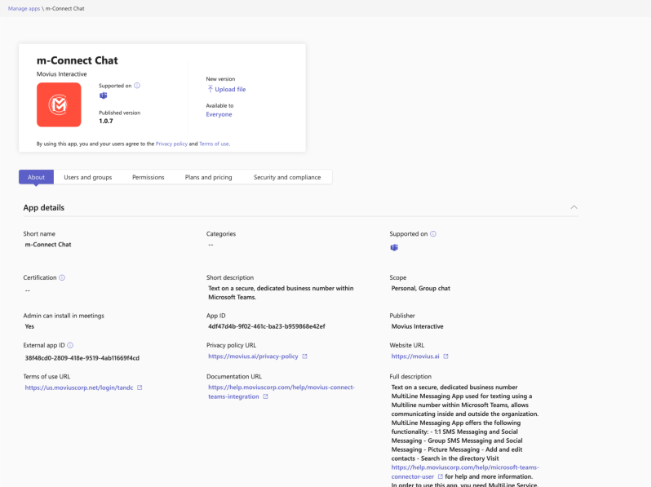Click the Everyone availability link
Screen dimensions: 651x487
(x=219, y=115)
